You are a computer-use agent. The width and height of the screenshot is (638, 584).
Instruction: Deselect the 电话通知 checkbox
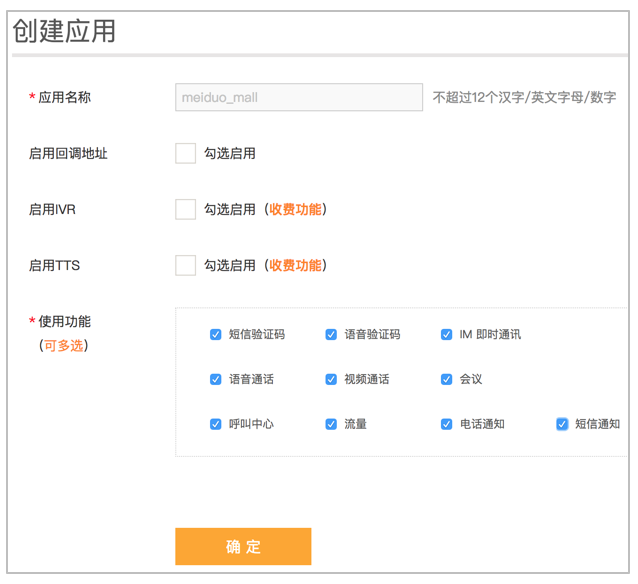(447, 424)
